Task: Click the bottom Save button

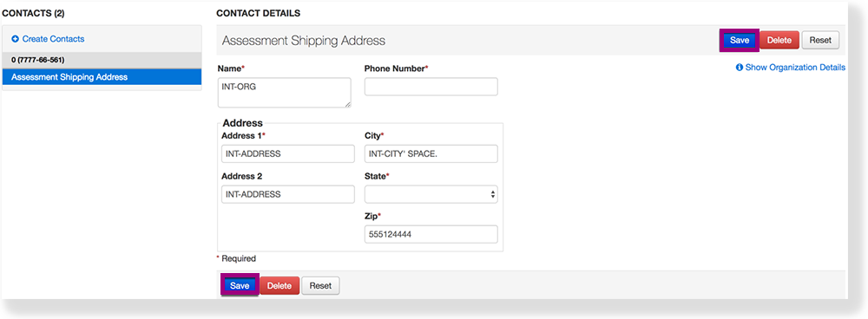Action: [x=240, y=286]
